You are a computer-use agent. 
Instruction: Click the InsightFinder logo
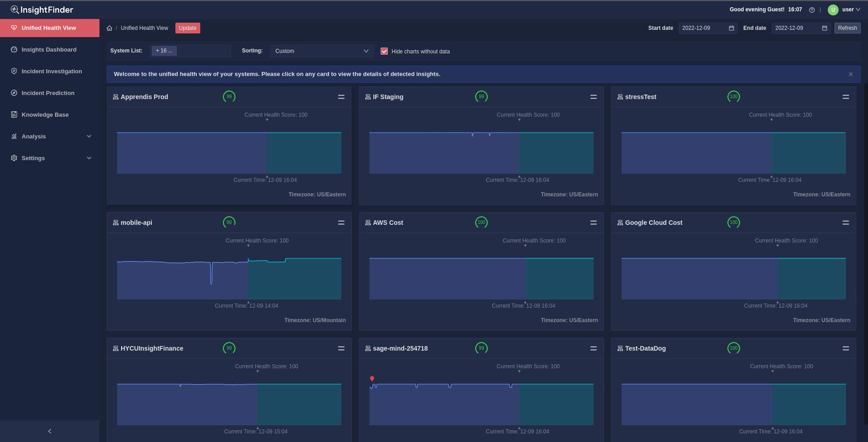pos(42,10)
